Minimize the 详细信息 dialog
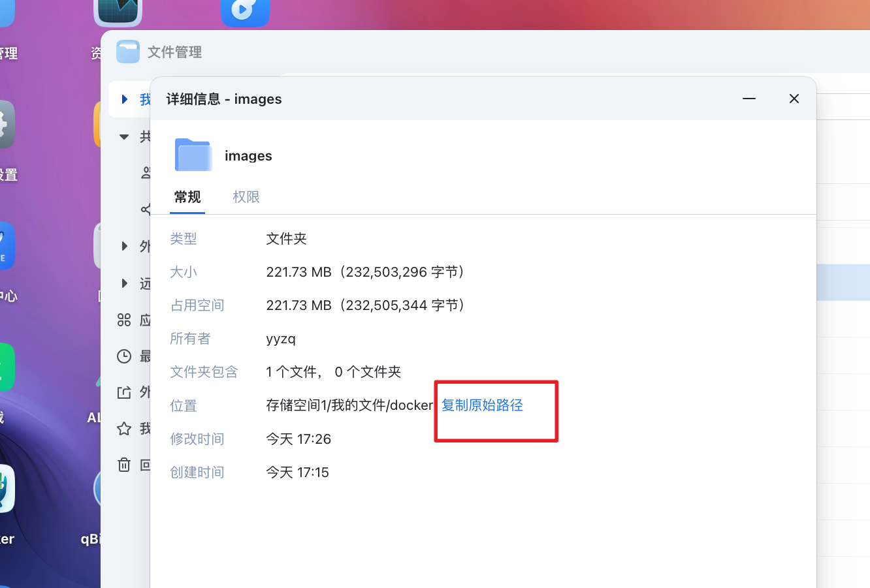The width and height of the screenshot is (870, 588). point(749,99)
